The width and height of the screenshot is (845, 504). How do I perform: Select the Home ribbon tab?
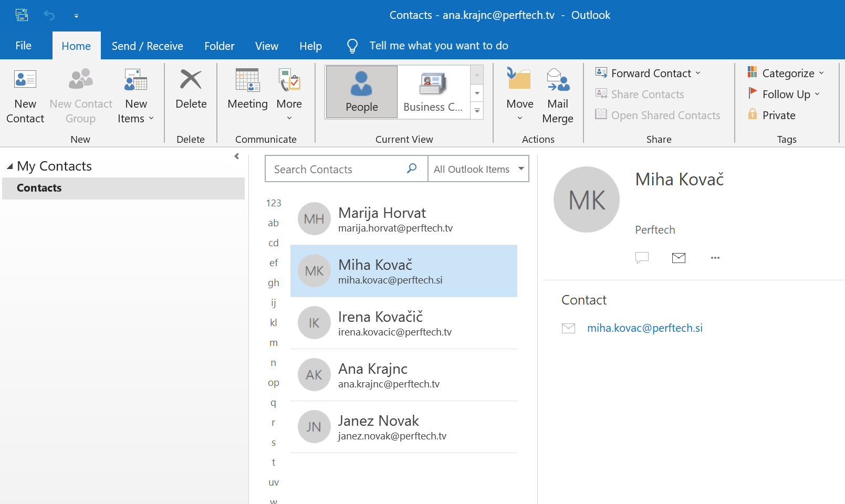(76, 46)
